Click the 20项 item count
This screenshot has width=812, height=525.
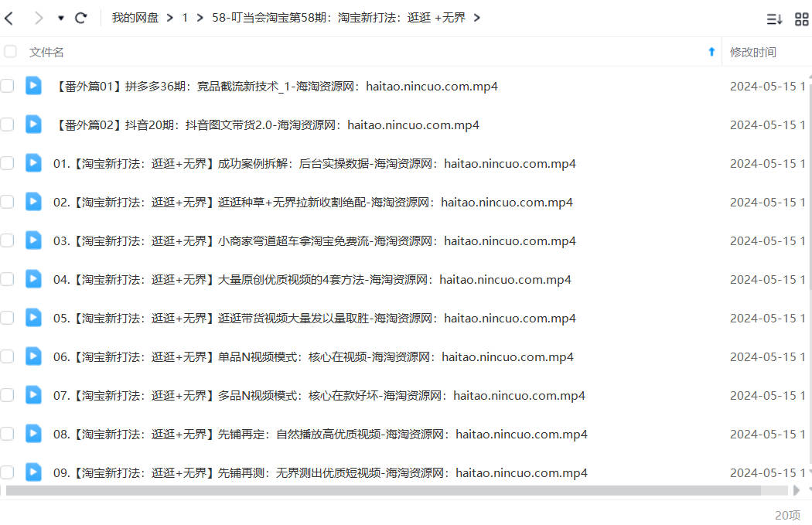(788, 515)
